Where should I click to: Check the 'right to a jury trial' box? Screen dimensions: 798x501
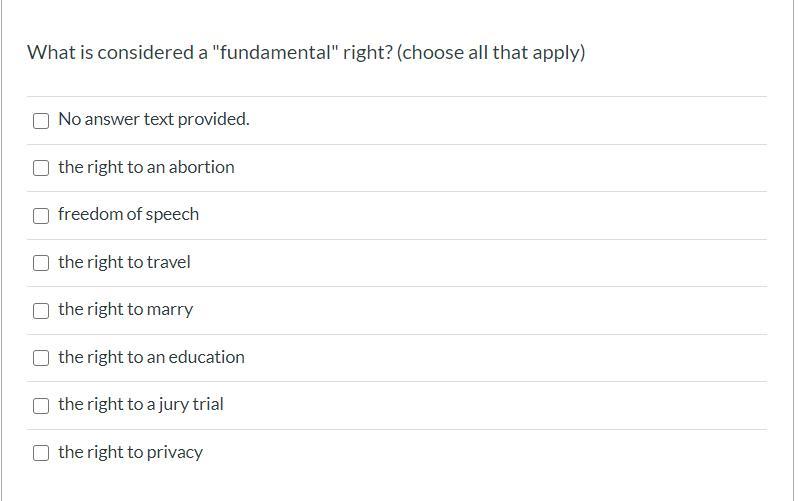click(41, 406)
